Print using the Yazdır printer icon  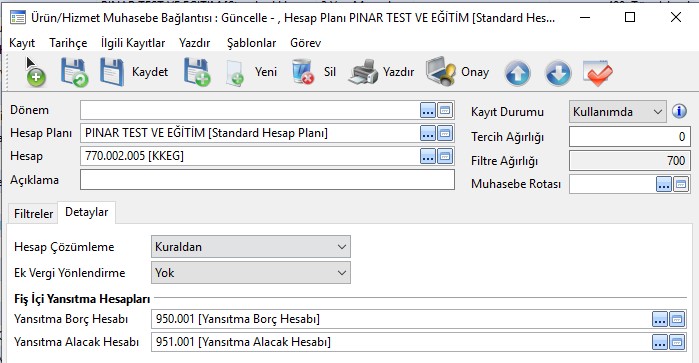[363, 72]
